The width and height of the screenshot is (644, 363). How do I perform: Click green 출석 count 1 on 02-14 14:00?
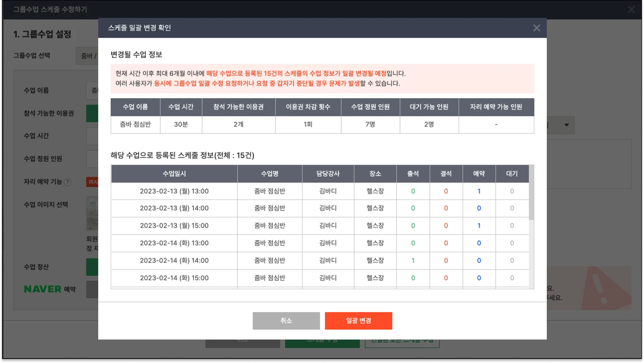(x=413, y=260)
